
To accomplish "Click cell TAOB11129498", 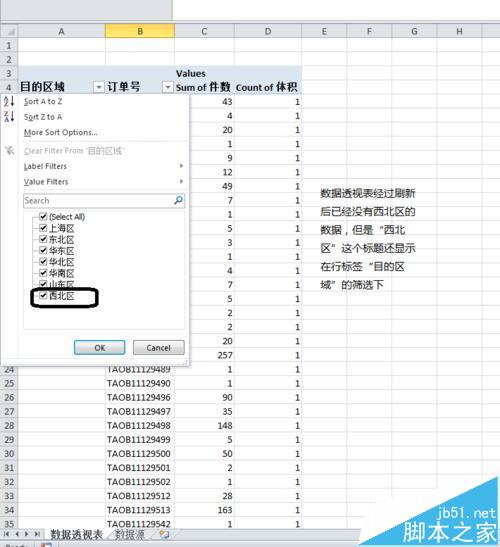I will pyautogui.click(x=140, y=426).
